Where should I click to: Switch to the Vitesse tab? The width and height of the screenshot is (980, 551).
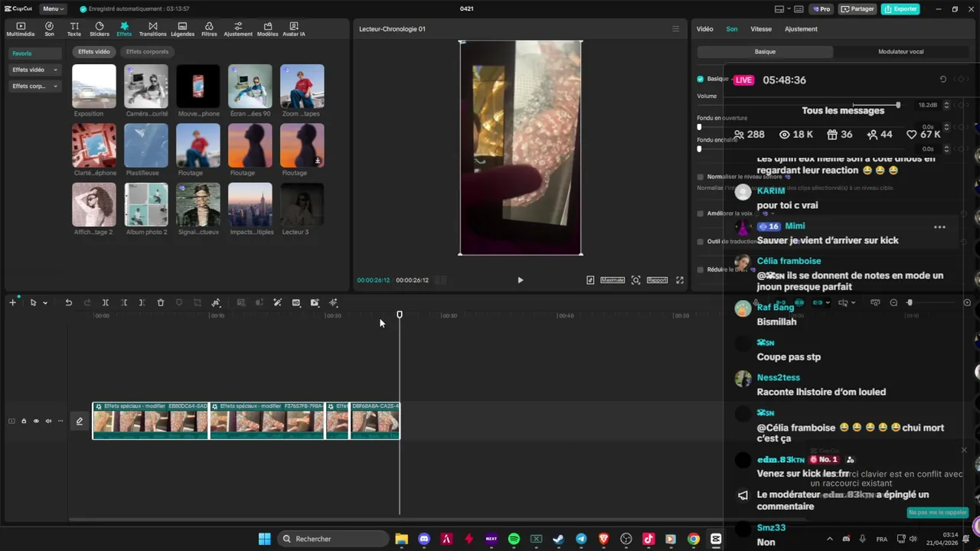click(x=761, y=29)
